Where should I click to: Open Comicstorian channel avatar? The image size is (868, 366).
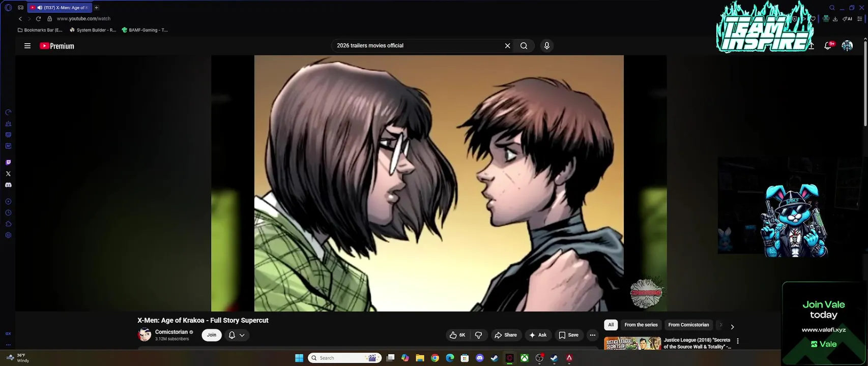(x=144, y=334)
